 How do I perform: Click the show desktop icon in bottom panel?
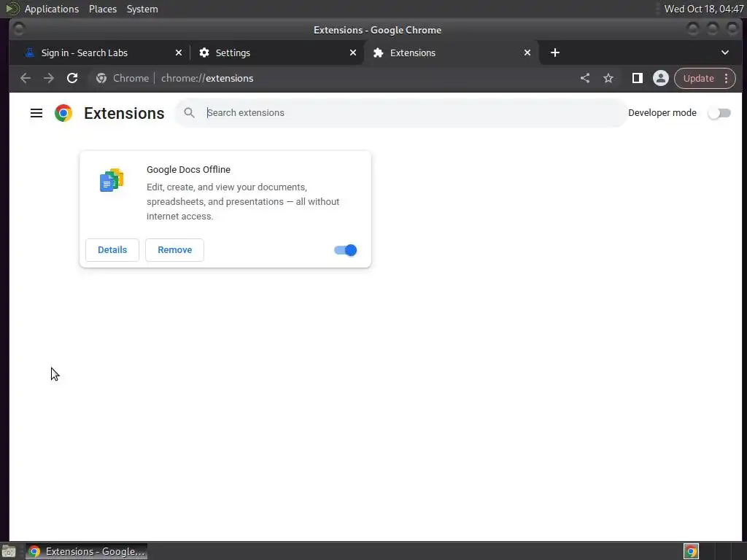(8, 551)
